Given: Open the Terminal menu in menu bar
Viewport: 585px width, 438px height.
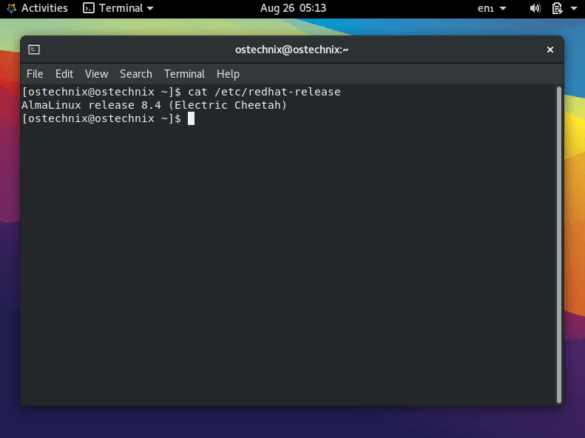Looking at the screenshot, I should (x=184, y=74).
